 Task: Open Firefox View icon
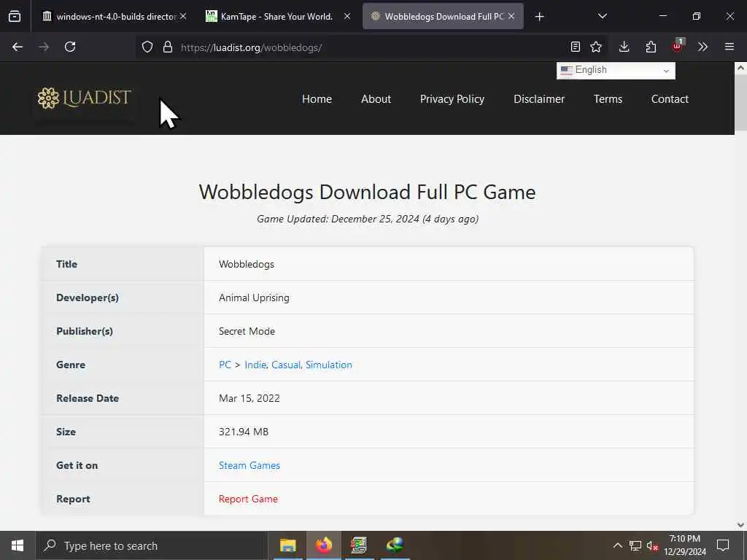point(15,17)
